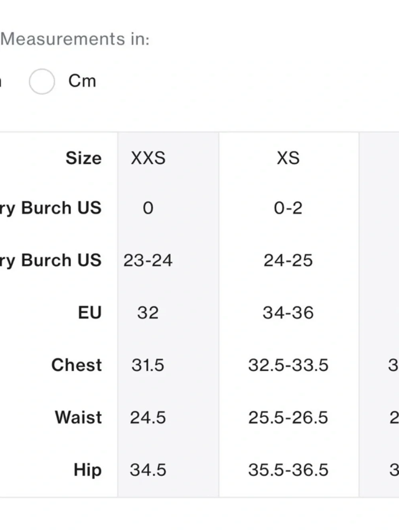Select the XS size column header
This screenshot has height=532, width=399.
pyautogui.click(x=288, y=158)
